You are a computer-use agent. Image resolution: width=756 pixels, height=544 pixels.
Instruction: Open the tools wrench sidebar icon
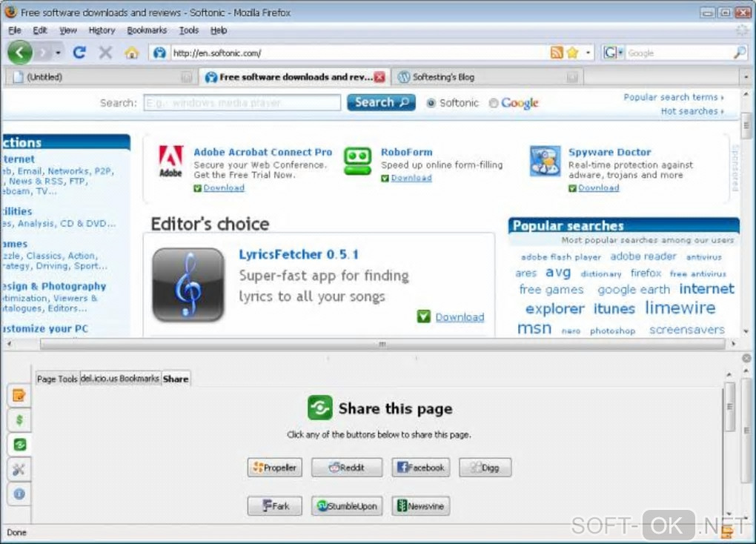pos(19,469)
